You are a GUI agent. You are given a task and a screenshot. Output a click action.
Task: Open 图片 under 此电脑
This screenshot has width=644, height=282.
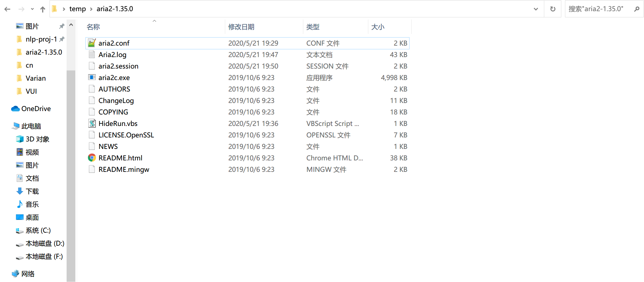[32, 165]
